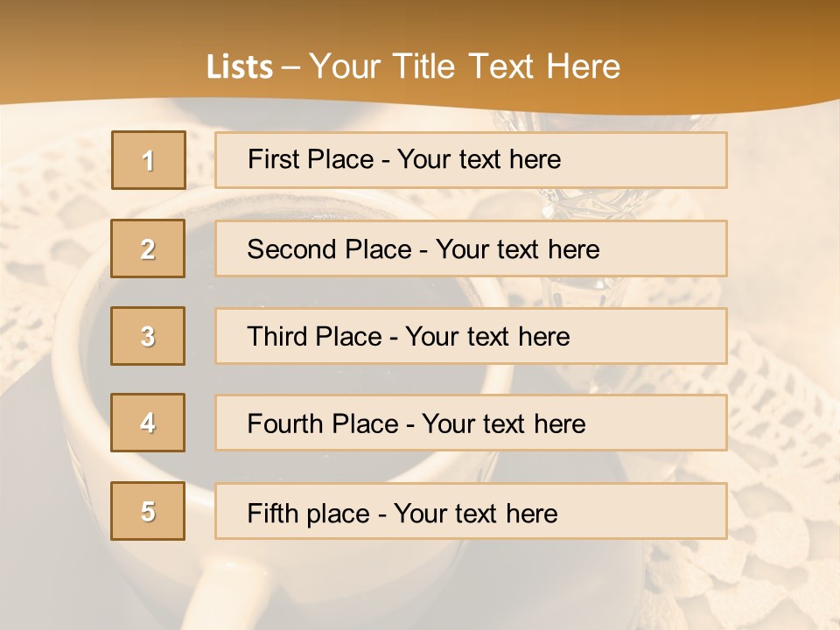
Task: Select the number 4 square
Action: [148, 423]
